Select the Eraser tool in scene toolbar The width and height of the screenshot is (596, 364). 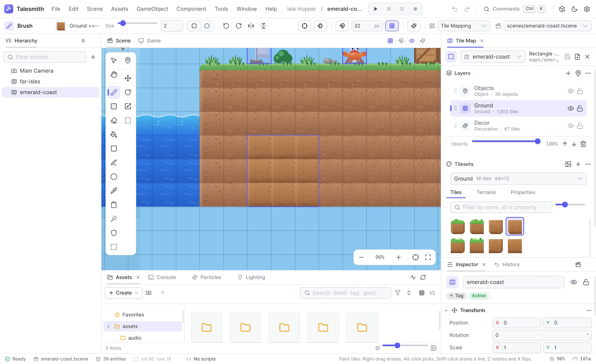pos(114,120)
